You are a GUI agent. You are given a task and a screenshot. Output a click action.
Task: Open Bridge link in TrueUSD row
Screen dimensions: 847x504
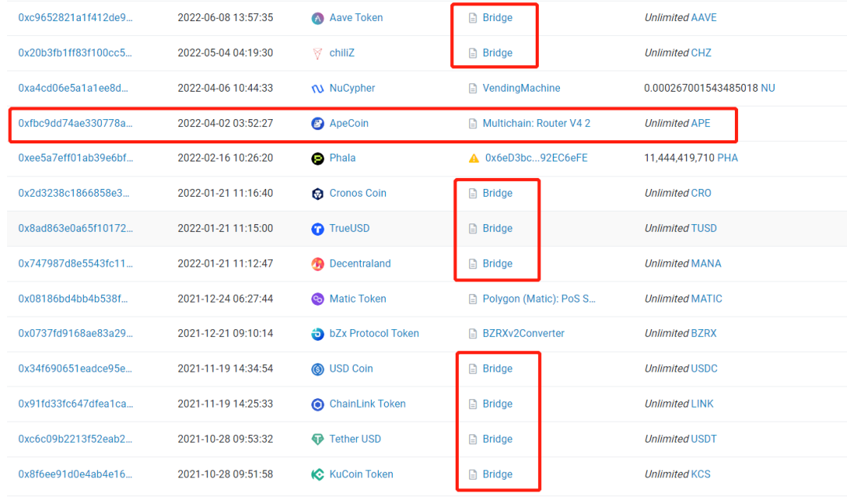click(x=497, y=228)
